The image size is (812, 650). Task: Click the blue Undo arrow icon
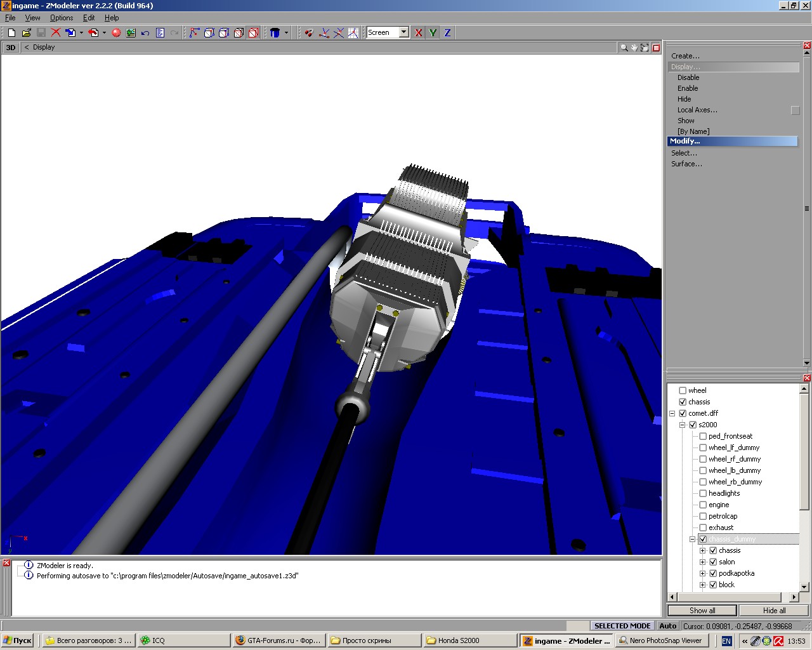[145, 32]
